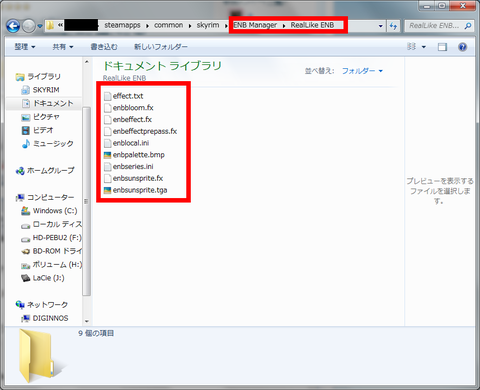Click the folder icon in address bar
Screen dimensions: 480x390
tap(50, 25)
